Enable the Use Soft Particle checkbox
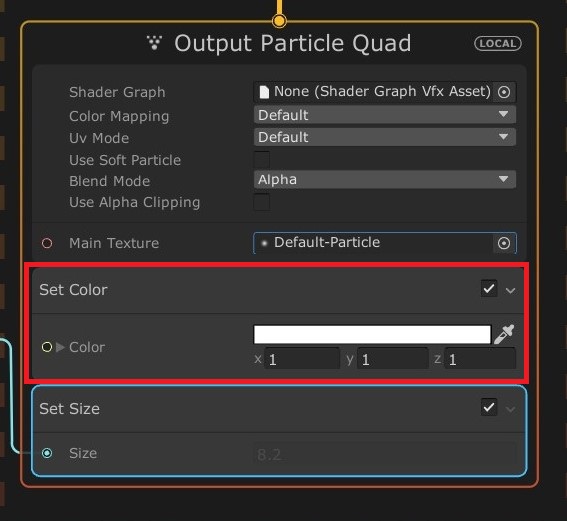The height and width of the screenshot is (521, 567). click(x=262, y=159)
